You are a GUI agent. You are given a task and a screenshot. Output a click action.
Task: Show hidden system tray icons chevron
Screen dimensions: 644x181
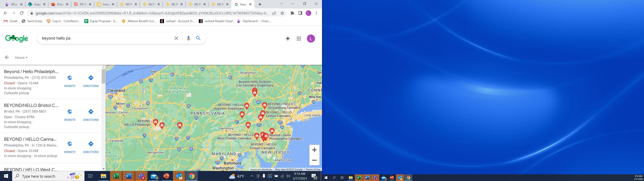pos(252,176)
